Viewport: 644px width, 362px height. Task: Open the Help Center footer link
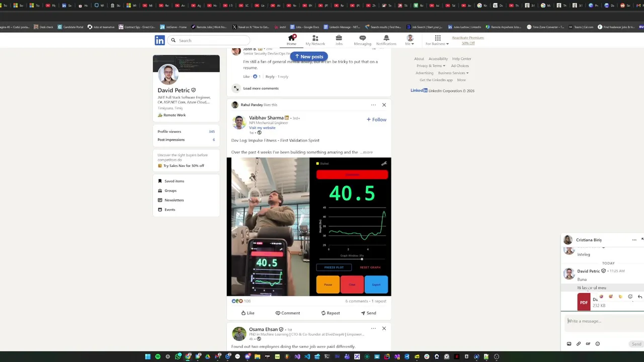click(x=462, y=59)
